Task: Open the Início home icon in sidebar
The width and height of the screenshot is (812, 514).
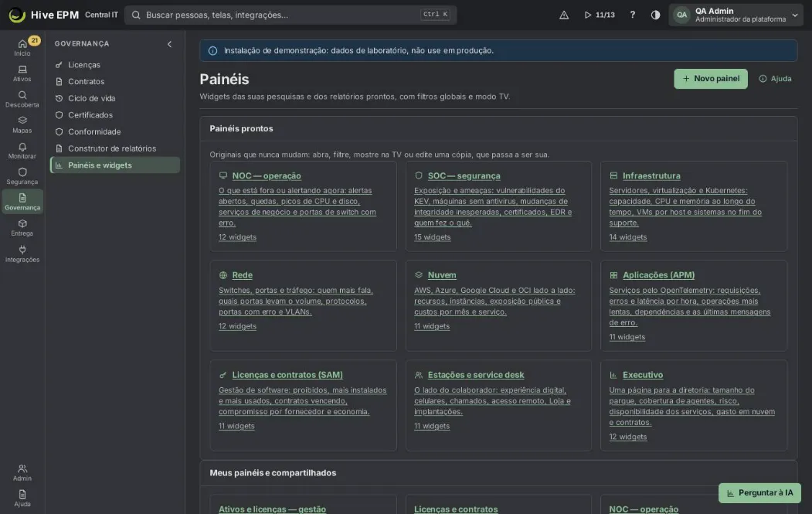Action: [22, 47]
